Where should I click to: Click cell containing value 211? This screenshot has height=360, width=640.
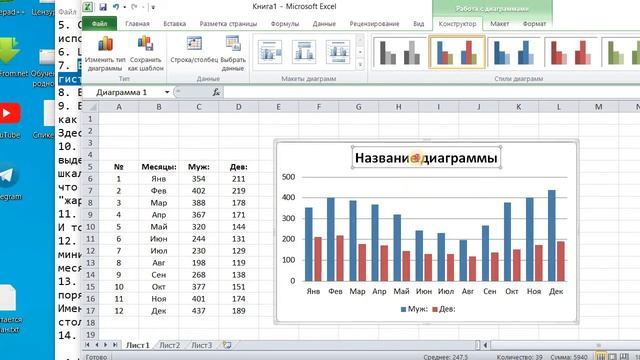click(x=238, y=179)
